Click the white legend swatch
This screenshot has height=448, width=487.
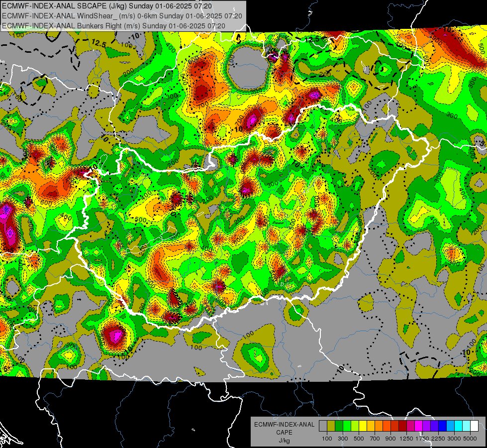tap(474, 426)
